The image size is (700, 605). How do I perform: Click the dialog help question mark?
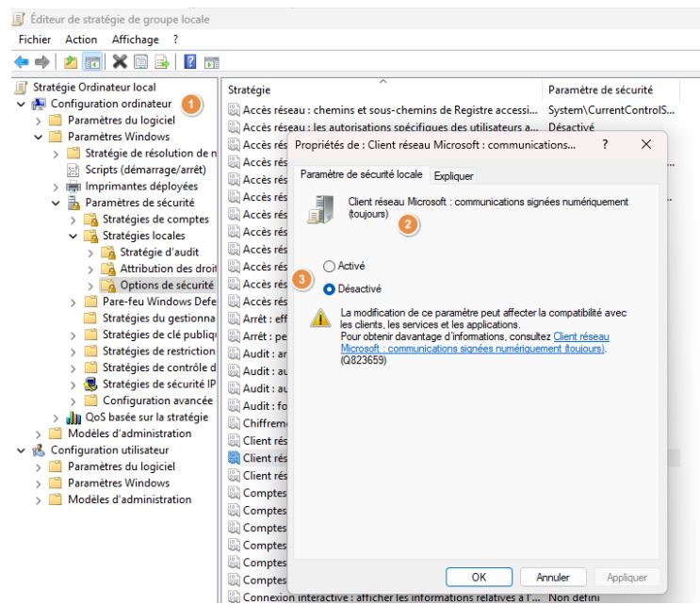[605, 144]
